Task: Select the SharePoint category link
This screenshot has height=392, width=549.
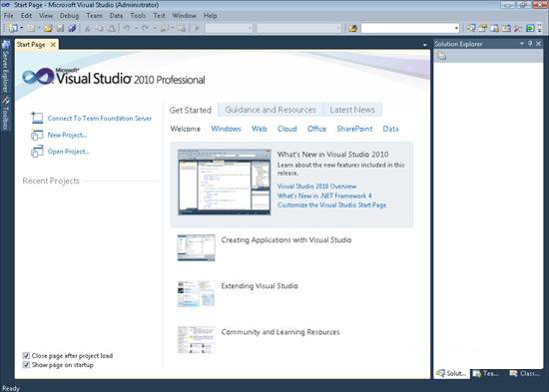Action: [354, 129]
